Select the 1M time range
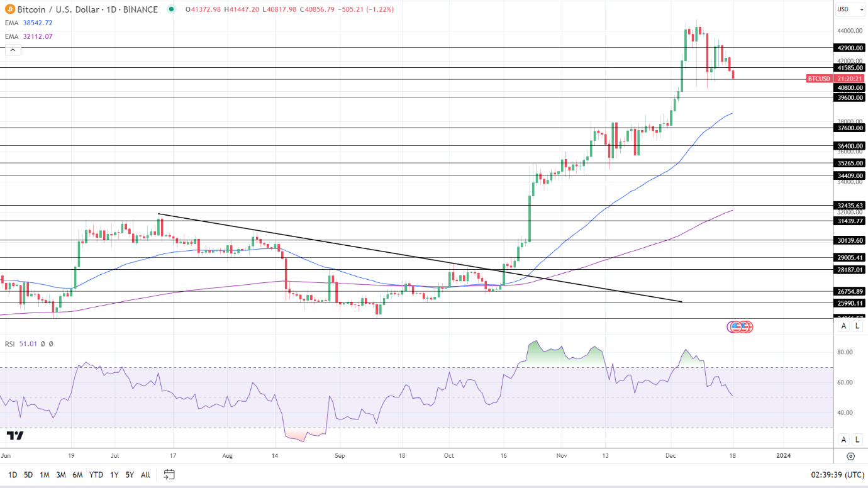Image resolution: width=868 pixels, height=488 pixels. [45, 475]
